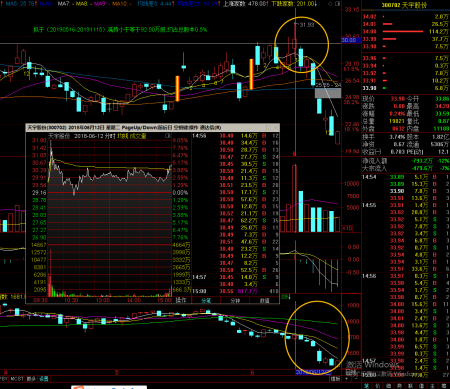Open the 扩展 button below the chart
Image resolution: width=450 pixels, height=389 pixels.
(x=335, y=379)
